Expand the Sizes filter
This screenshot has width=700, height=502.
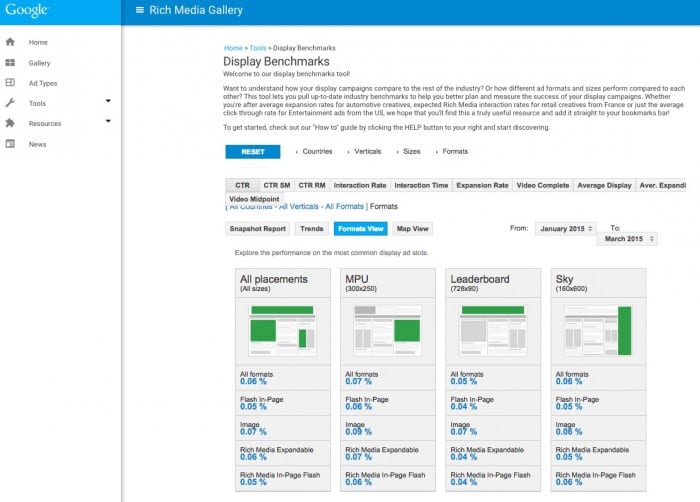(408, 151)
